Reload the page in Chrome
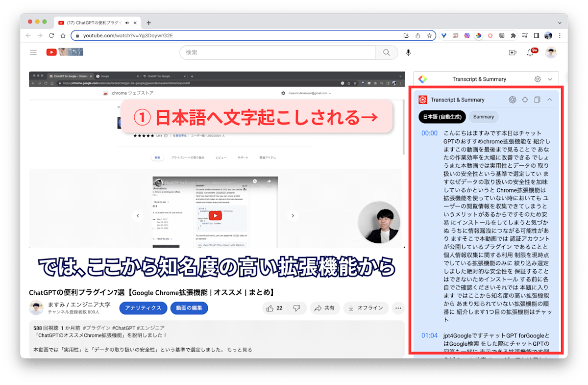Viewport: 588px width, 385px height. click(x=51, y=35)
